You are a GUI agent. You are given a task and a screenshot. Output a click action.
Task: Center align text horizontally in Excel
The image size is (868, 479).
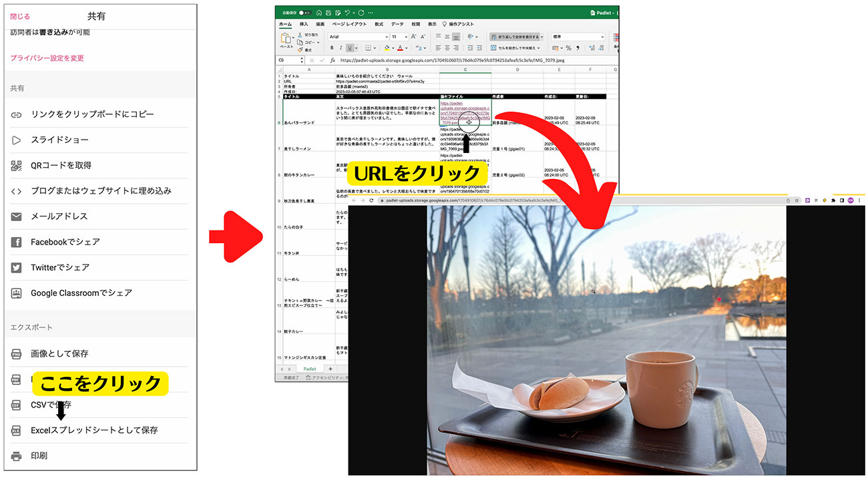click(447, 48)
